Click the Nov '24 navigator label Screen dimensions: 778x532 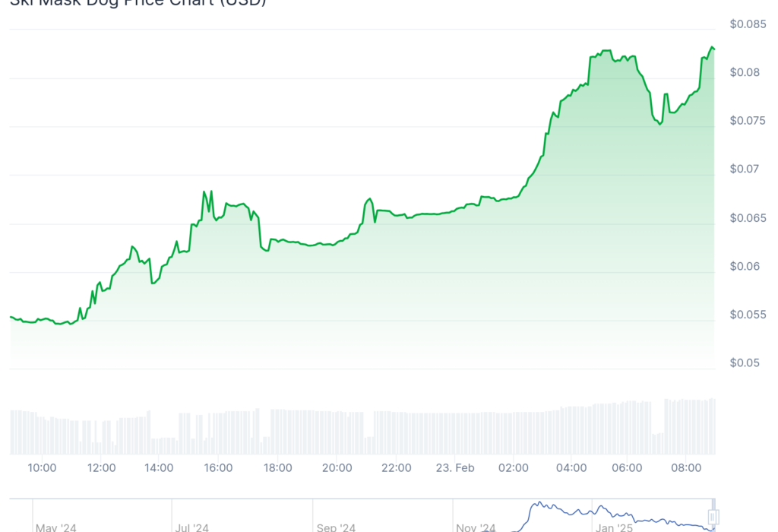pyautogui.click(x=476, y=527)
